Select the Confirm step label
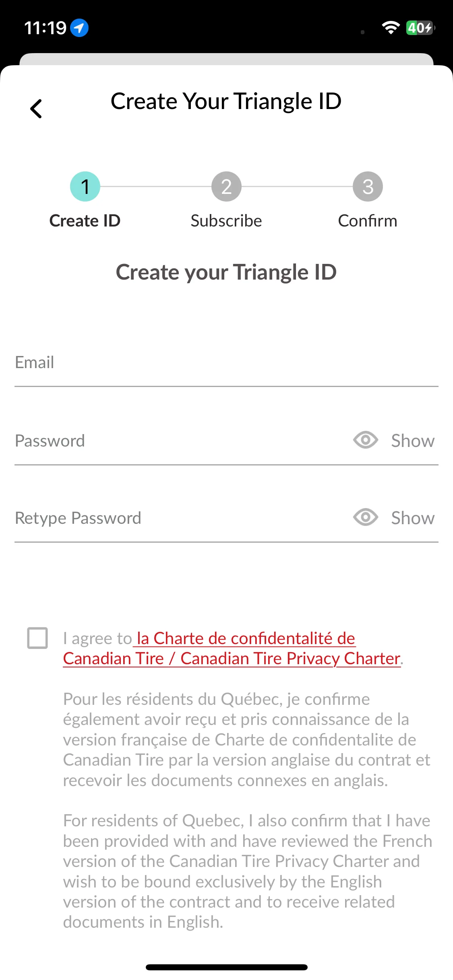 [x=368, y=220]
